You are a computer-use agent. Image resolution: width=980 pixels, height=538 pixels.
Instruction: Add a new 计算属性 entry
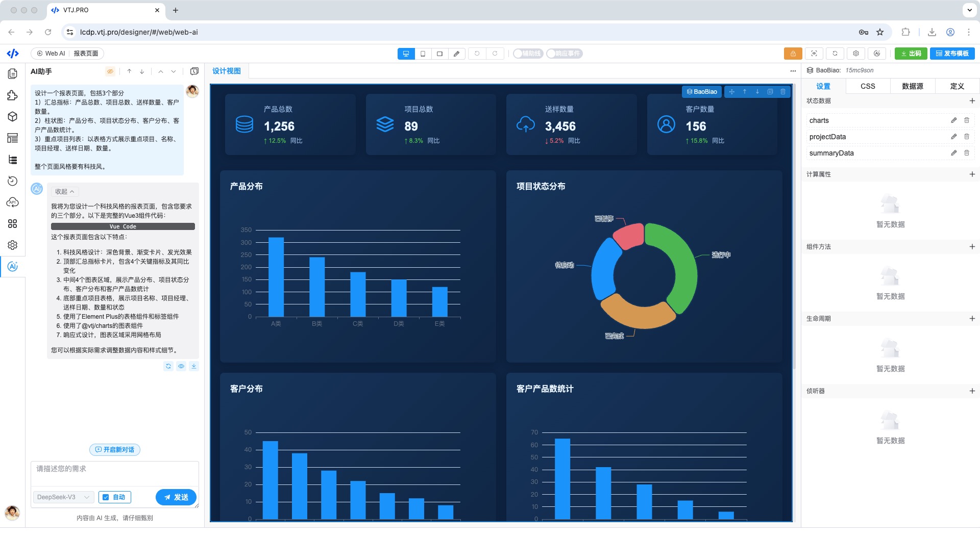[972, 174]
